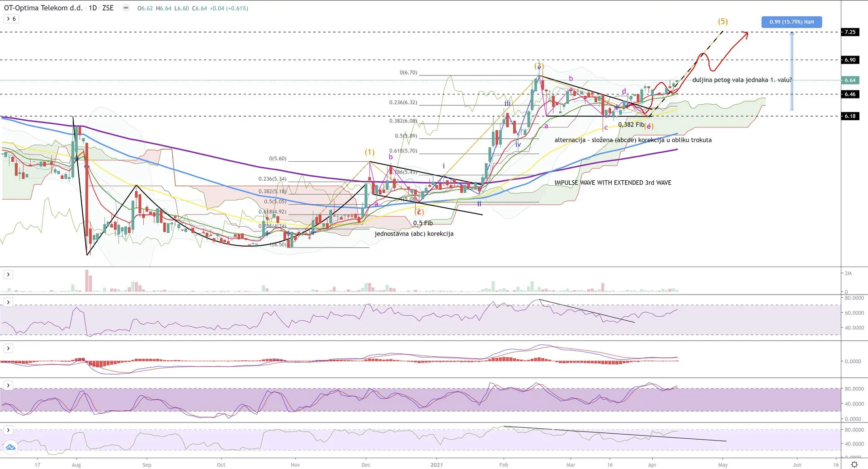868x469 pixels.
Task: Expand the collapsed indicator legend showing 6
Action: 11,19
